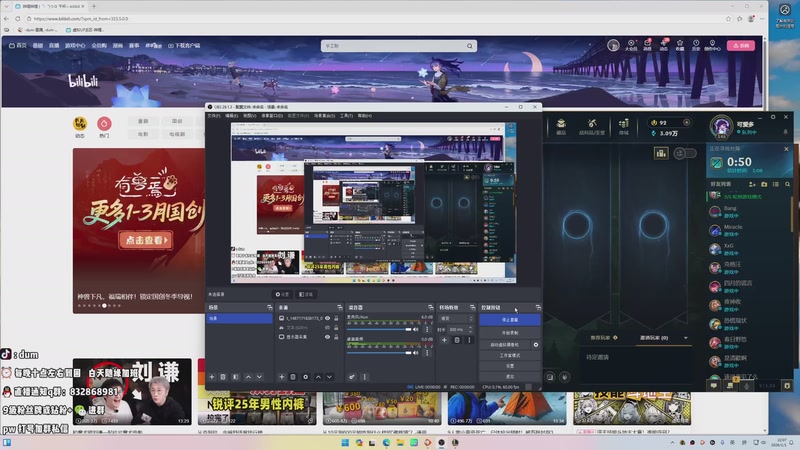Open the View menu in OBS

pos(249,116)
